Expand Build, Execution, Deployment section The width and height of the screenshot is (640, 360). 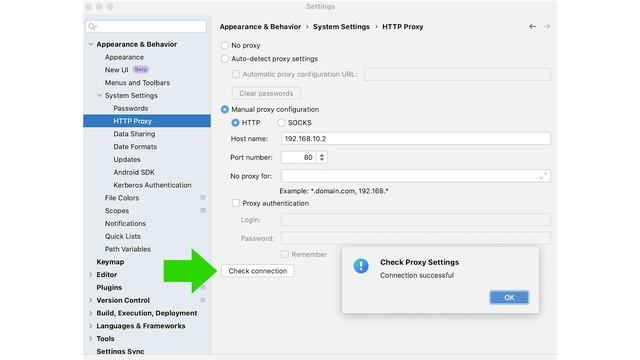[91, 313]
